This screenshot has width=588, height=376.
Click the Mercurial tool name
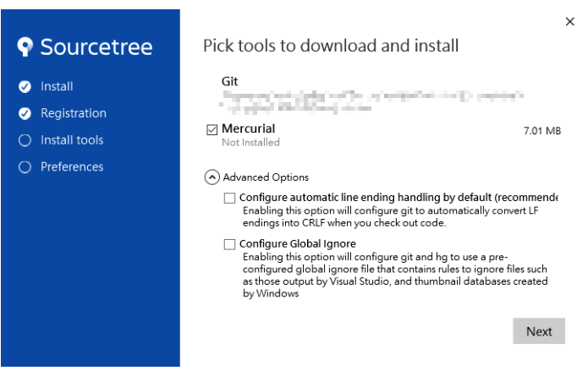[248, 128]
